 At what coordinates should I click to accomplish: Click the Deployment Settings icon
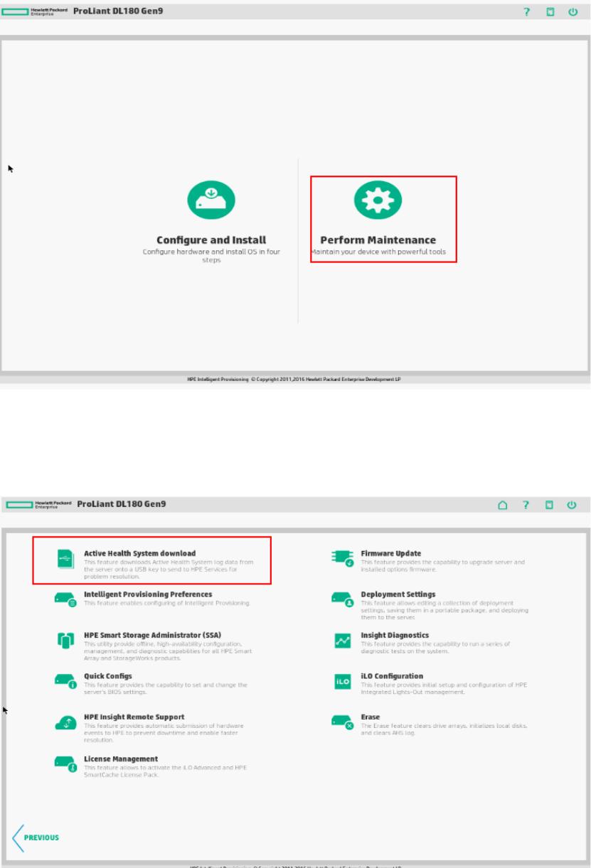tap(343, 600)
